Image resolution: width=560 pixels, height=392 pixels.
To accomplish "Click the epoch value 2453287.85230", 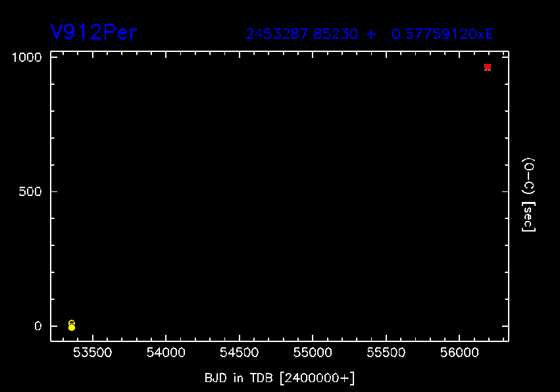I will coord(303,34).
